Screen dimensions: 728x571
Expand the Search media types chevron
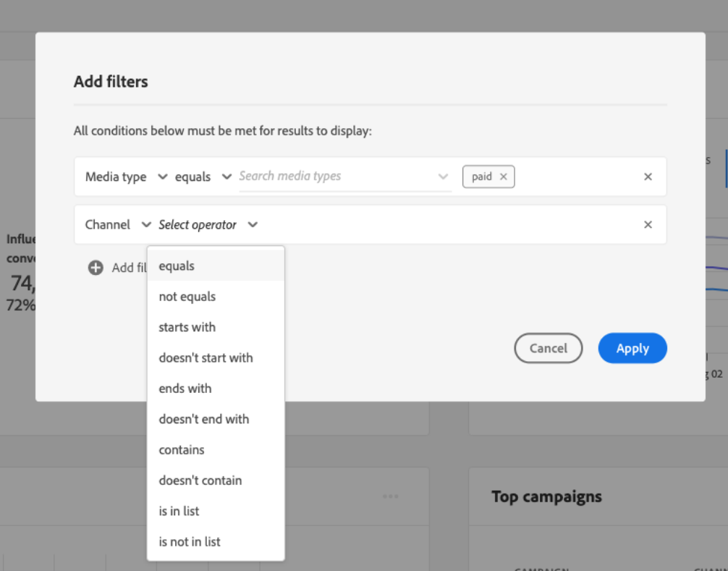443,177
